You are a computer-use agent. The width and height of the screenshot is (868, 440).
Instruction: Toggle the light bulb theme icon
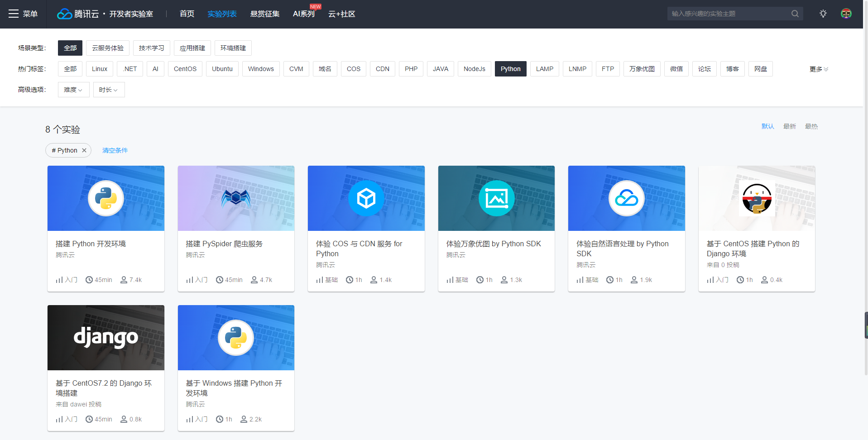click(823, 14)
